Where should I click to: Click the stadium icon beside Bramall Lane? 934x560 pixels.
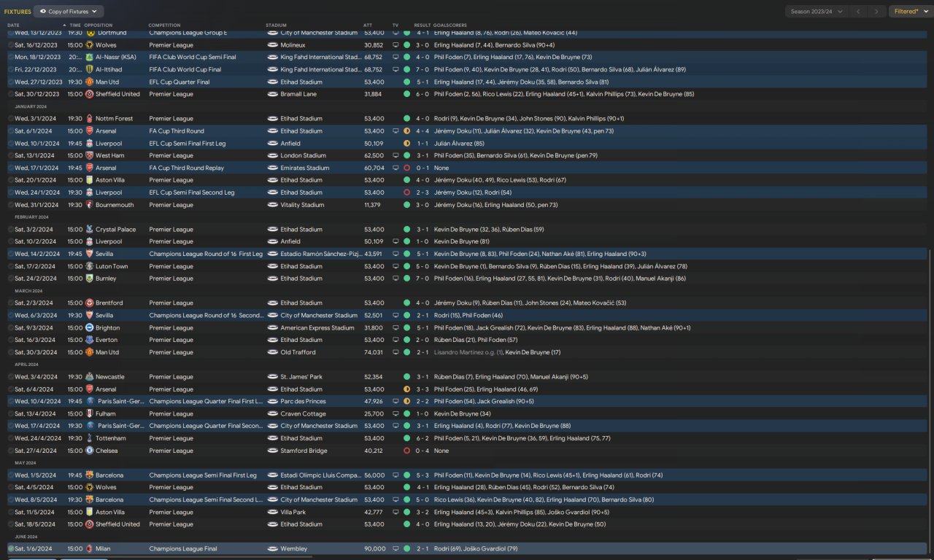[273, 94]
